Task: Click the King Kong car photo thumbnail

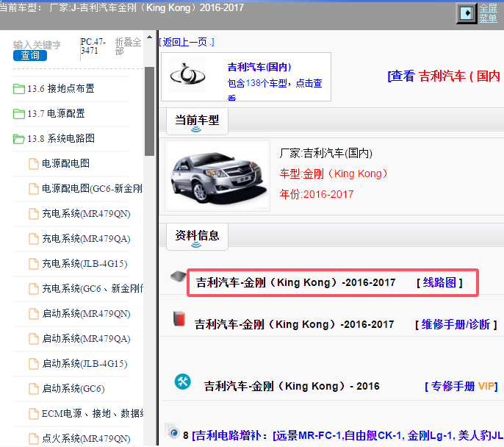Action: [217, 176]
